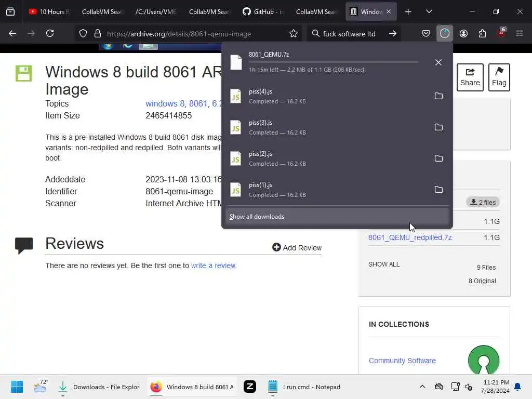Click the windows 8 topic link

[166, 103]
